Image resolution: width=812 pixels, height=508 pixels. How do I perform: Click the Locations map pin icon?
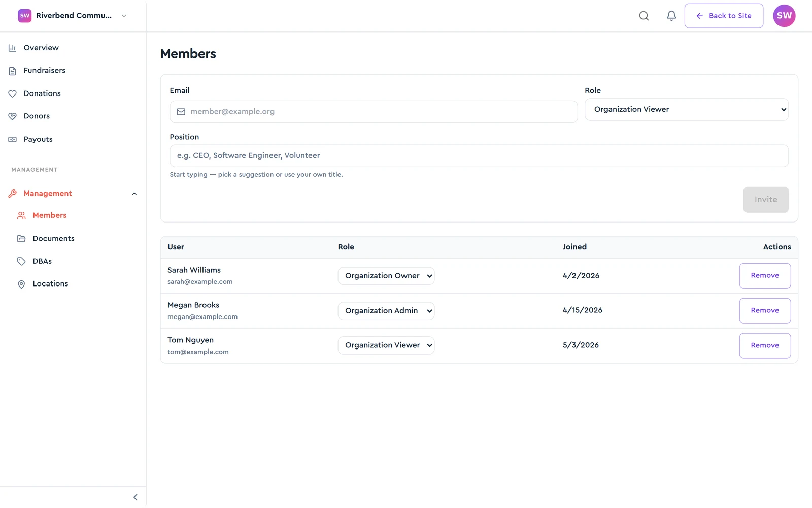pyautogui.click(x=21, y=284)
